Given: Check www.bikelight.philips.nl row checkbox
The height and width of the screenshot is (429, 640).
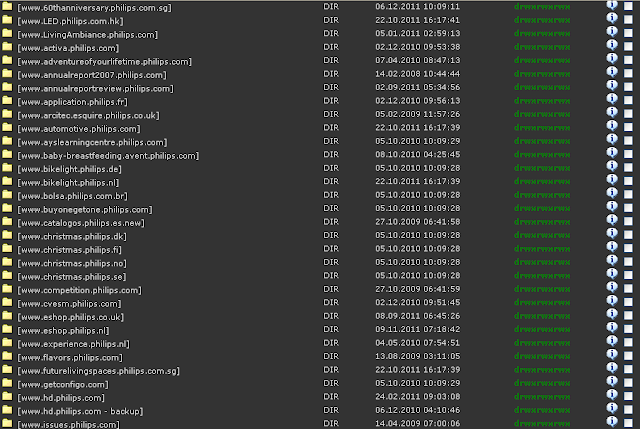Looking at the screenshot, I should click(628, 181).
